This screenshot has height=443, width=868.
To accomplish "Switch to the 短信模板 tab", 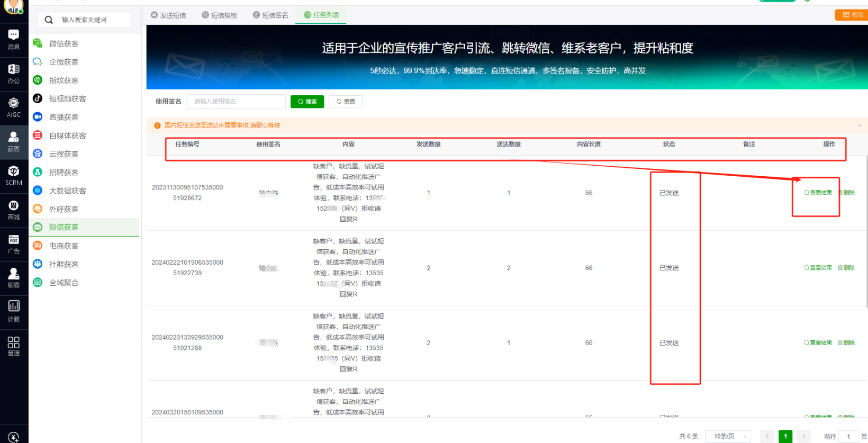I will coord(219,15).
